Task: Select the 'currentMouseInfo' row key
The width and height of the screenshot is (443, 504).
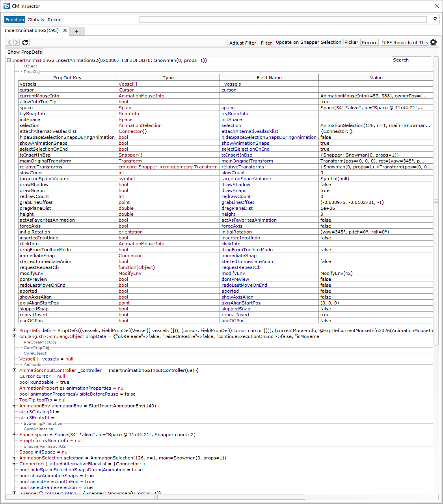Action: (67, 96)
